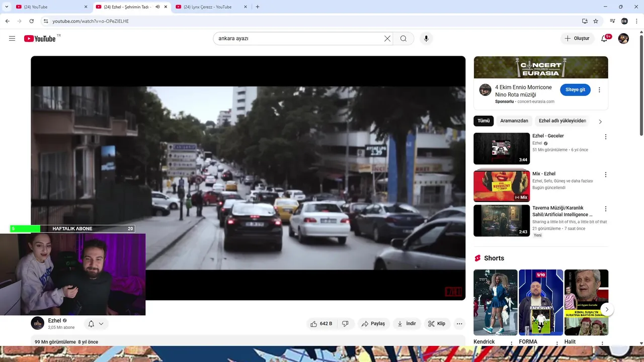
Task: Open the Kendrick Short thumbnail
Action: pyautogui.click(x=496, y=303)
